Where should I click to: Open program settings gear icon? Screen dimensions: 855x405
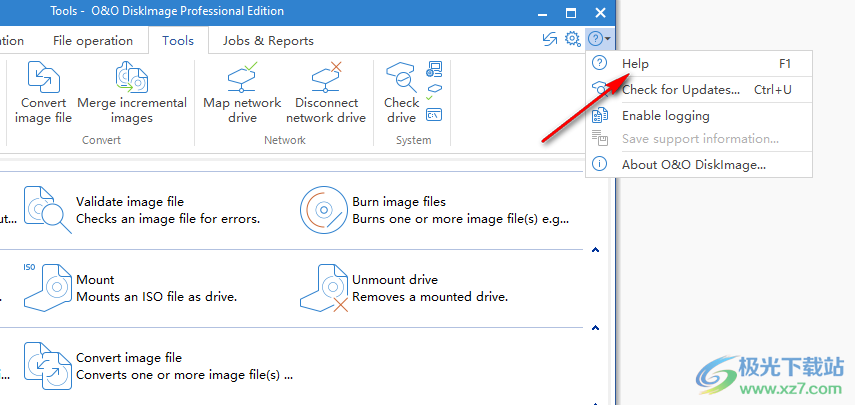(x=572, y=39)
